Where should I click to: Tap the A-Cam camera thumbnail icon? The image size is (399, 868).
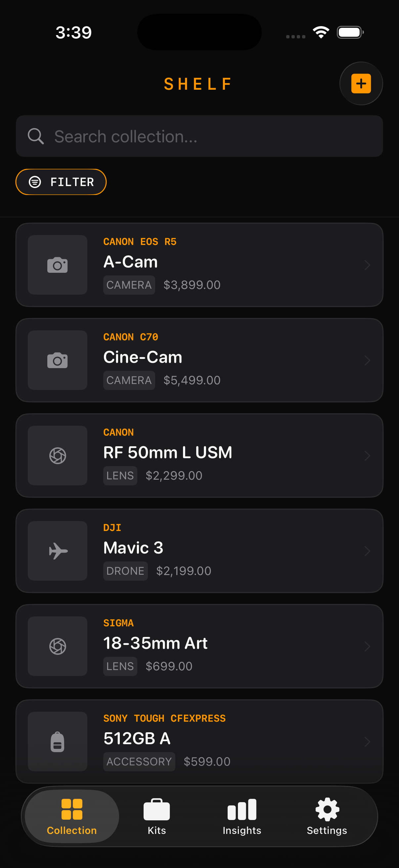pos(58,265)
